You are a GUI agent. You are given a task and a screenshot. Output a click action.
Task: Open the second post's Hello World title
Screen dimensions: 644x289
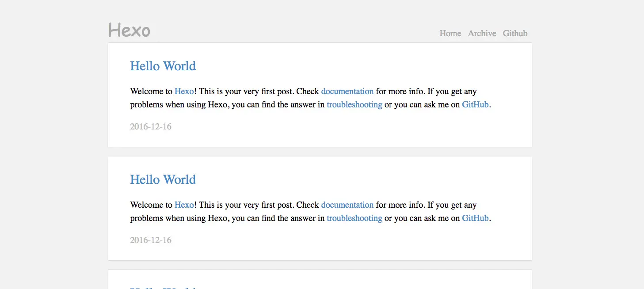163,179
